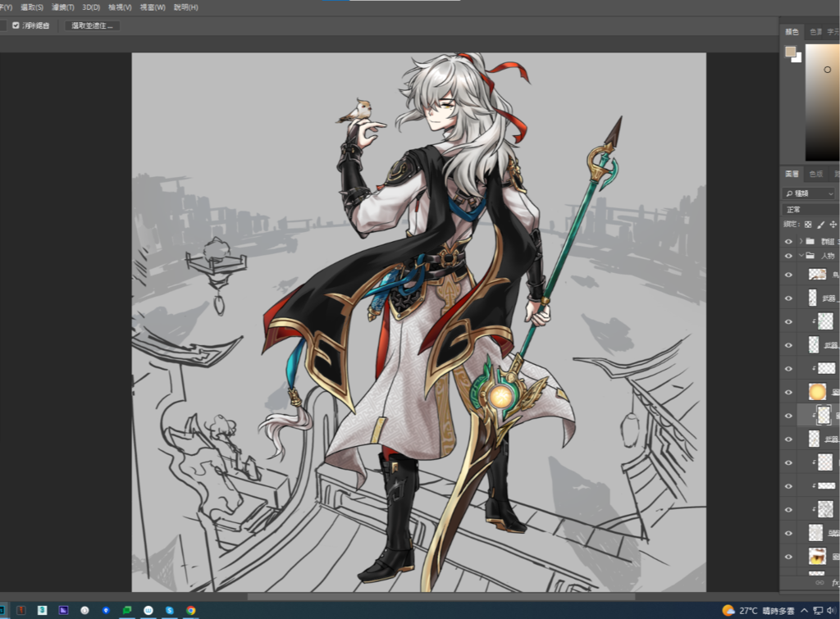
Task: Open the 3D(D) menu
Action: point(91,7)
